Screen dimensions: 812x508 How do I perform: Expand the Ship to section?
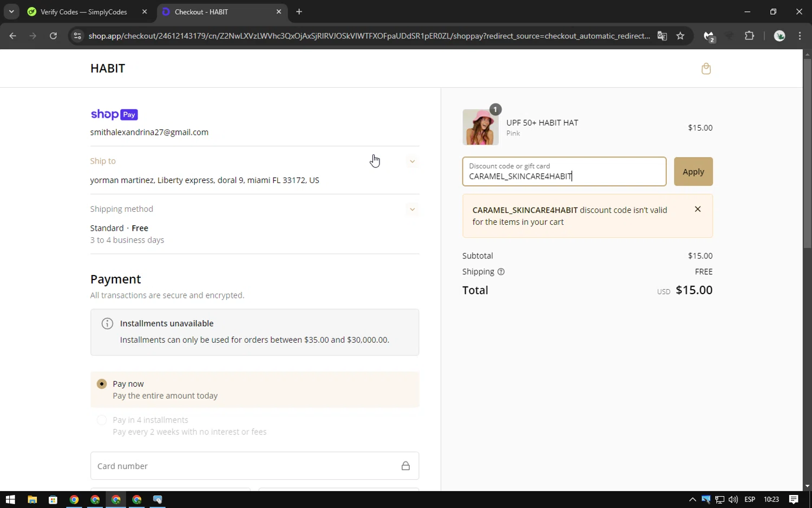(x=412, y=161)
